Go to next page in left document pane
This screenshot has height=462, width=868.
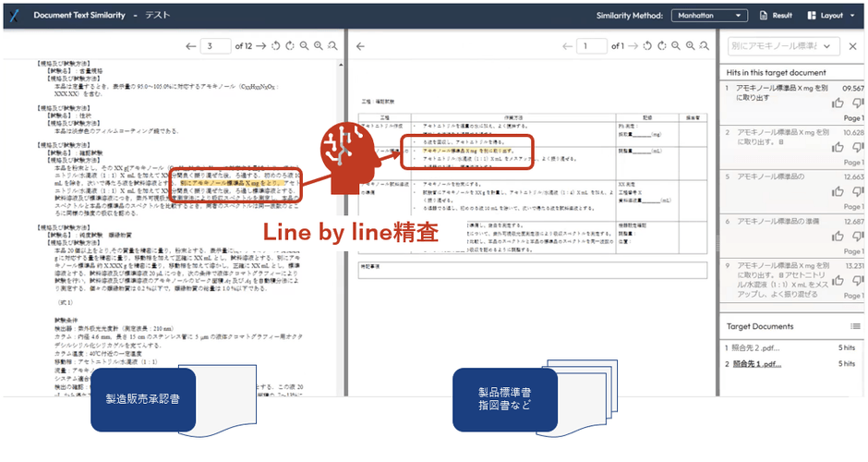(x=261, y=46)
